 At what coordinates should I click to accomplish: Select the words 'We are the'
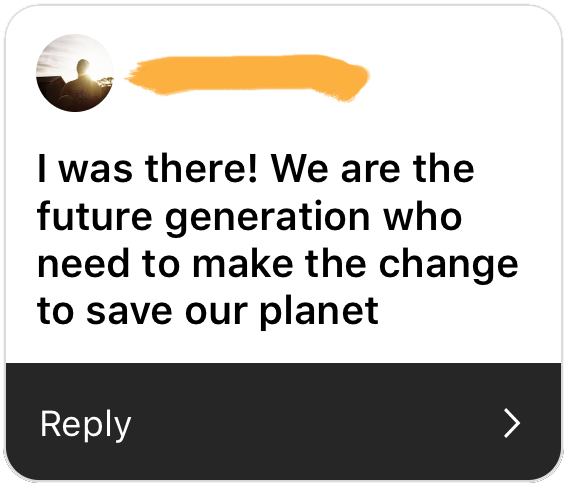[373, 168]
